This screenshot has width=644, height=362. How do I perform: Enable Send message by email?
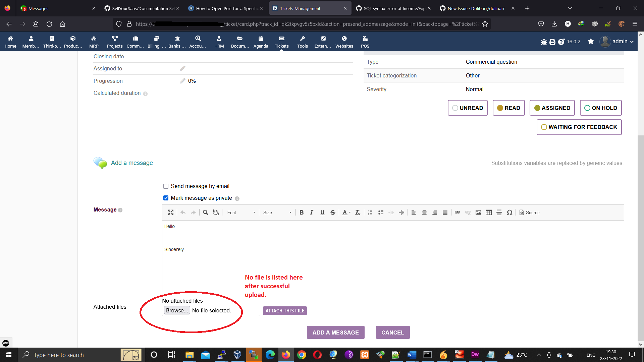click(166, 186)
